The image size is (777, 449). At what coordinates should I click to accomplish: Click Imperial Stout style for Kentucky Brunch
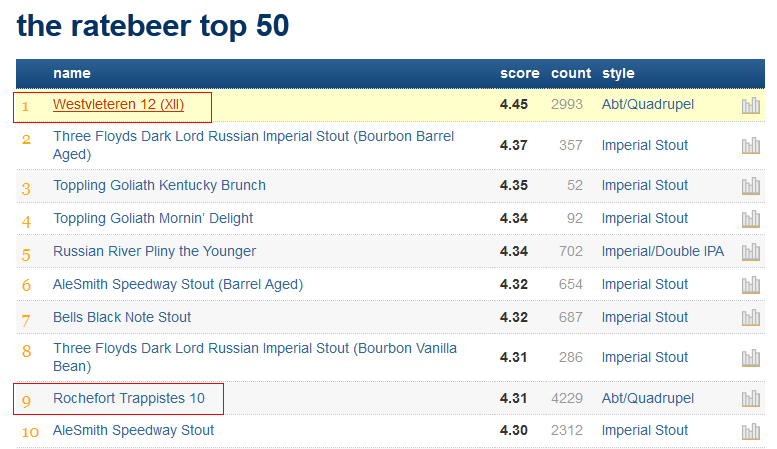[x=645, y=185]
